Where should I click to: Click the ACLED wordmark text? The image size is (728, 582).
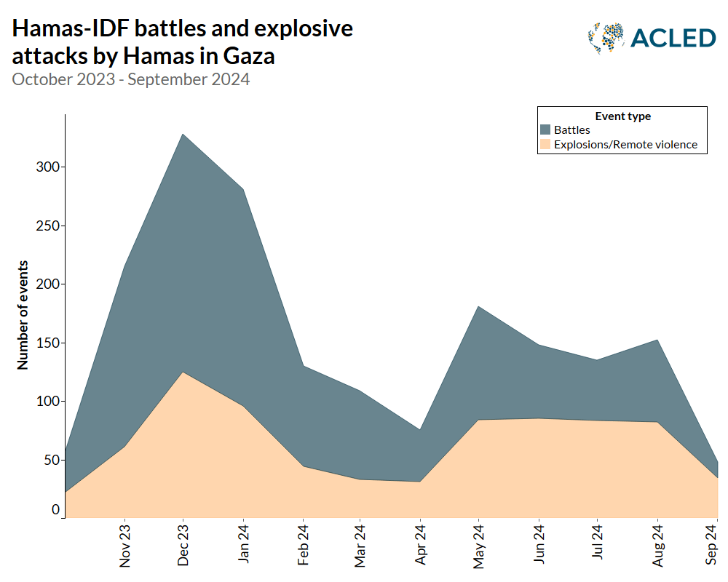tap(673, 38)
